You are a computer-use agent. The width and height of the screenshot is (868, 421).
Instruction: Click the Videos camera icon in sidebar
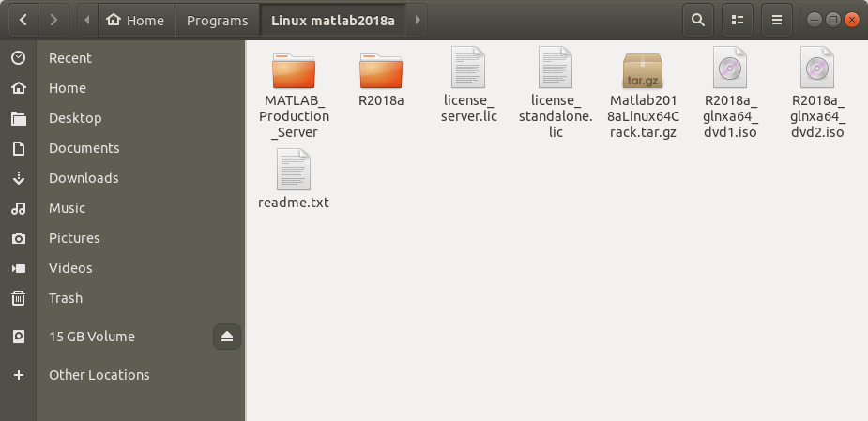[18, 268]
